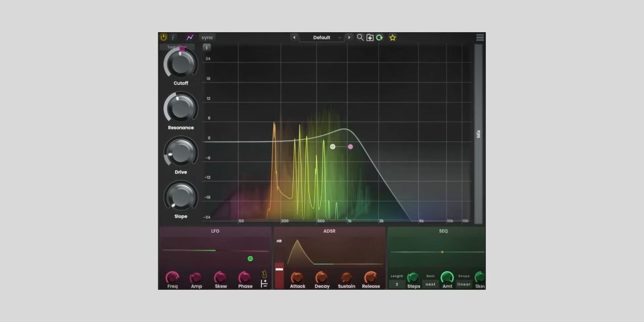Click the Drive knob
This screenshot has height=322, width=644.
click(x=181, y=152)
